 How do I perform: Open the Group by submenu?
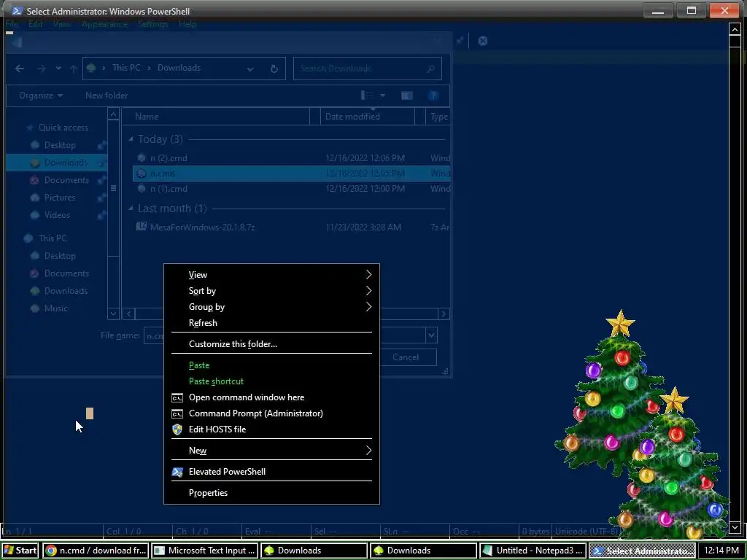click(x=271, y=307)
